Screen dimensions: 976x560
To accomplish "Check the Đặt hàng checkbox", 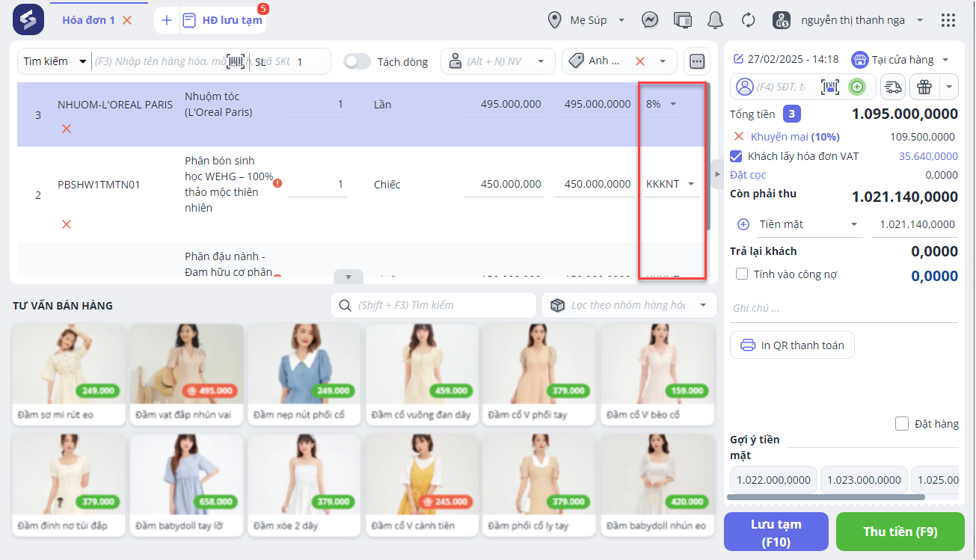I will (902, 424).
